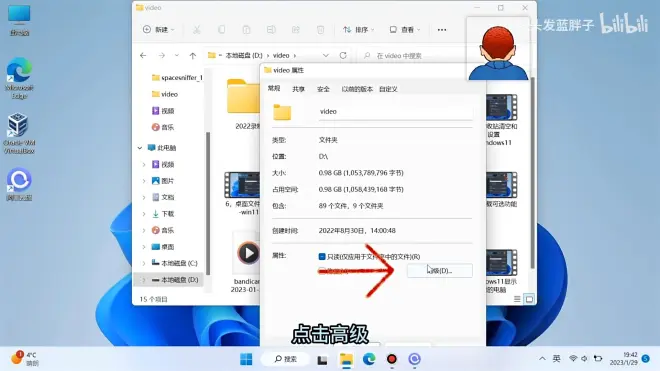Image resolution: width=660 pixels, height=371 pixels.
Task: Click the Paste icon in Explorer toolbar
Action: [246, 29]
